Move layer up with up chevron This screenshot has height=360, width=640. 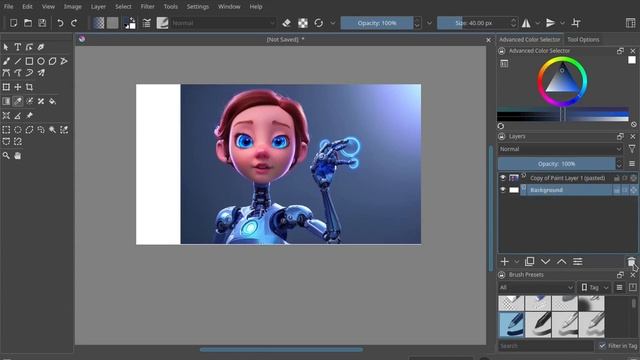pyautogui.click(x=562, y=262)
